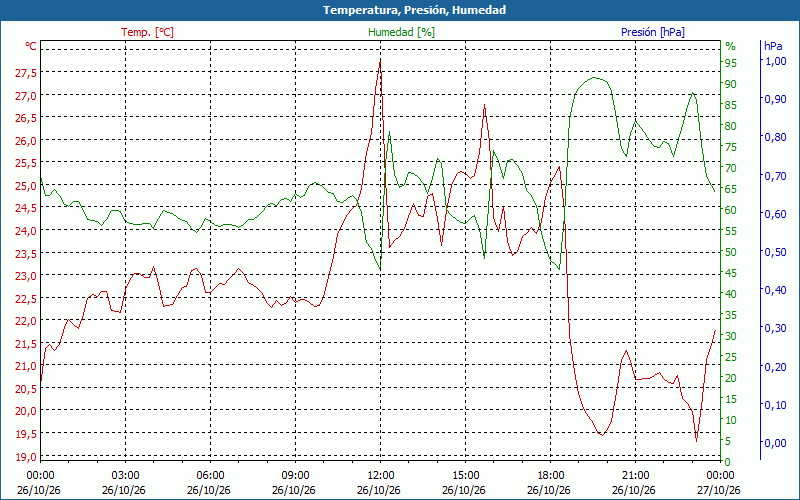Click the 50 humidity axis value
The image size is (800, 500).
[731, 252]
